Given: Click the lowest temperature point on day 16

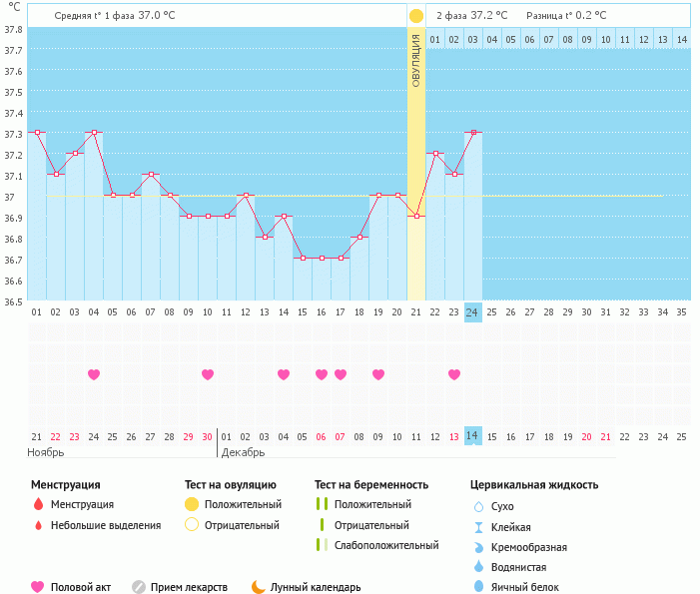Looking at the screenshot, I should pos(322,258).
